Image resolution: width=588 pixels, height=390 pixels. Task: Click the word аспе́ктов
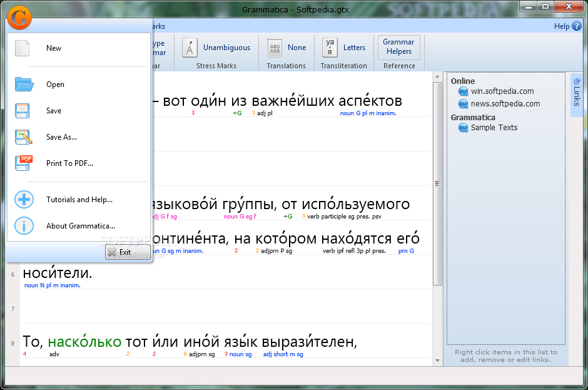(x=370, y=101)
